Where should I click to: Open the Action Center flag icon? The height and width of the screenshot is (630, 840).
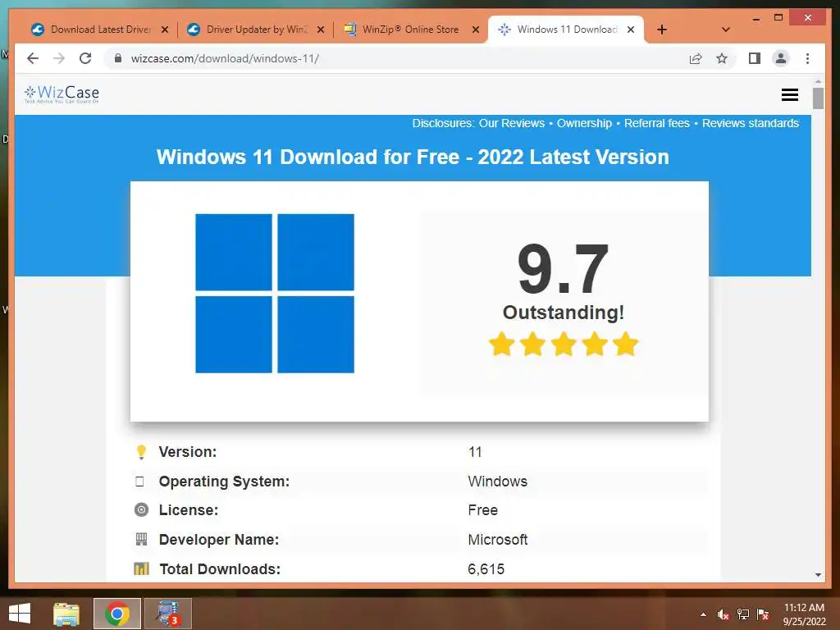[763, 614]
